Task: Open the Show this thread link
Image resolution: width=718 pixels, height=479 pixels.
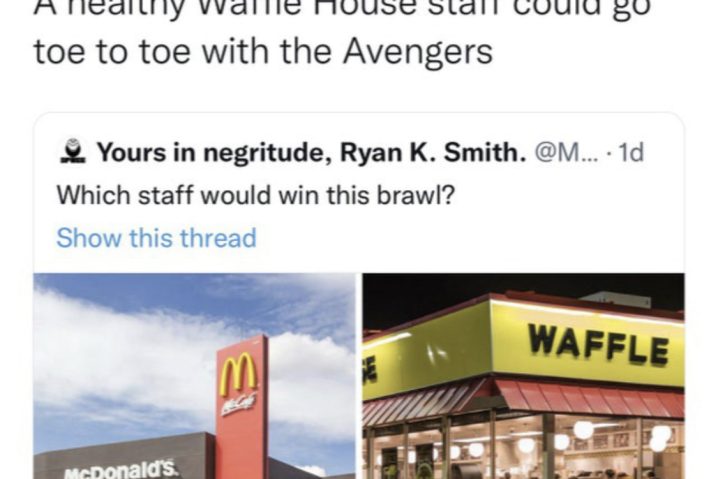Action: click(x=156, y=238)
